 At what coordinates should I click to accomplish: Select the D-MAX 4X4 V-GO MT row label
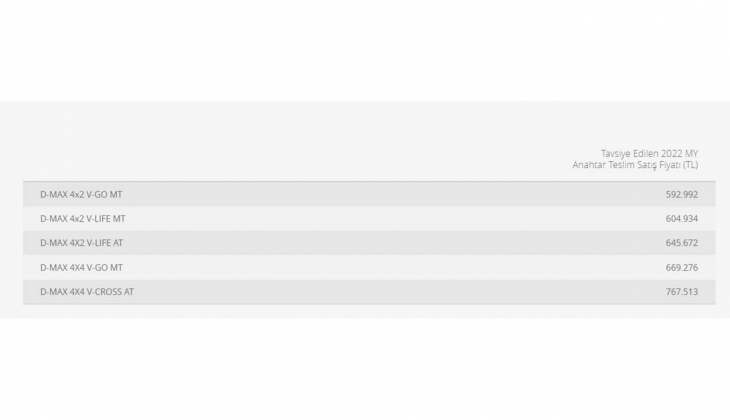tap(81, 267)
